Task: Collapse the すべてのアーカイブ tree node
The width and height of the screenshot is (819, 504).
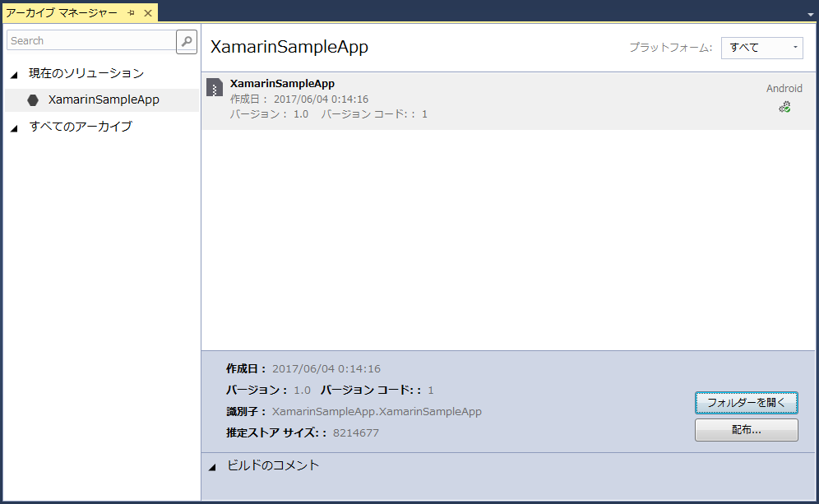Action: (x=14, y=128)
